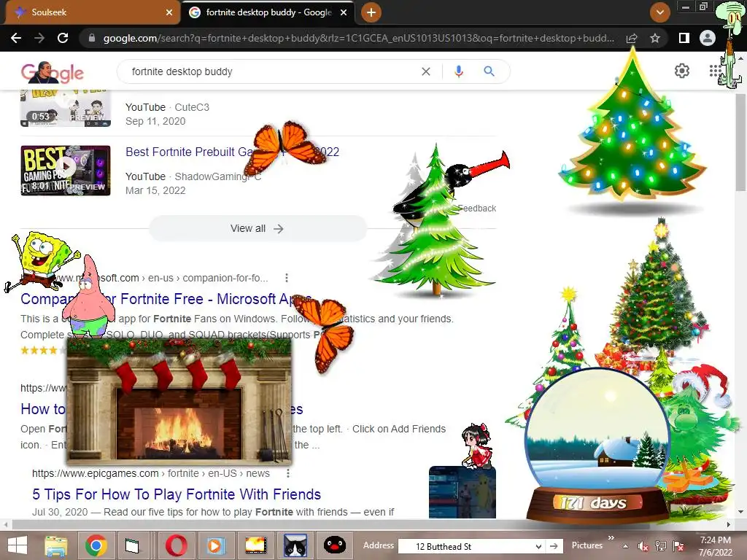Click the epicgames result preview image
Viewport: 747px width, 560px height.
(x=462, y=492)
